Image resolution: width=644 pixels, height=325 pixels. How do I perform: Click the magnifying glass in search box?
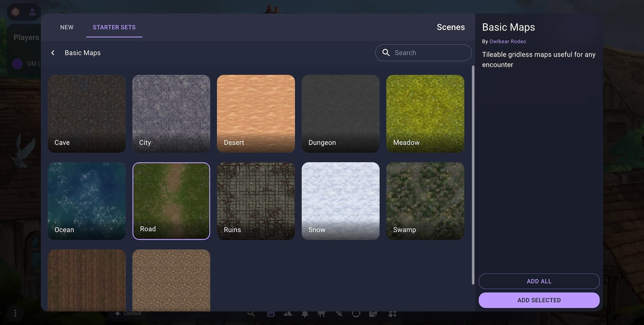(x=386, y=53)
